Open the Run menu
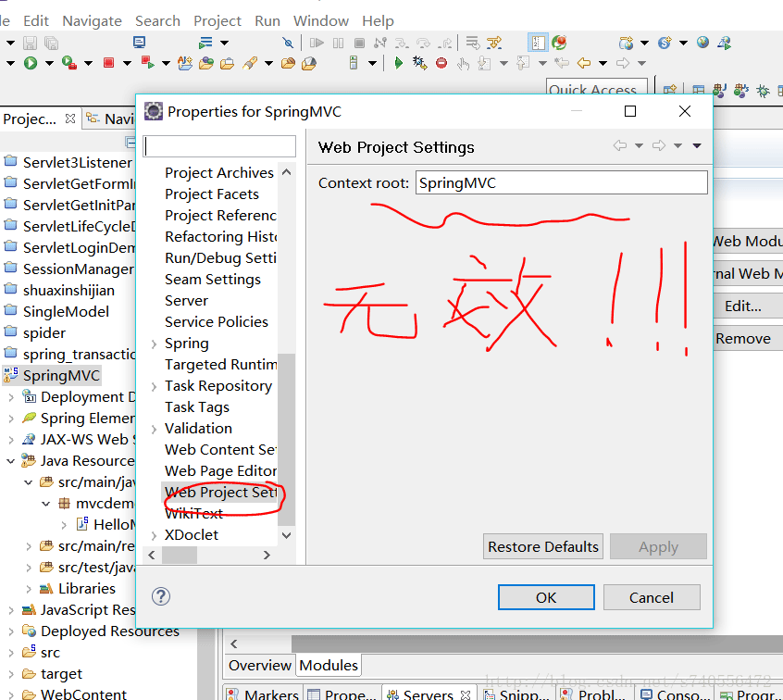This screenshot has width=783, height=700. point(267,21)
